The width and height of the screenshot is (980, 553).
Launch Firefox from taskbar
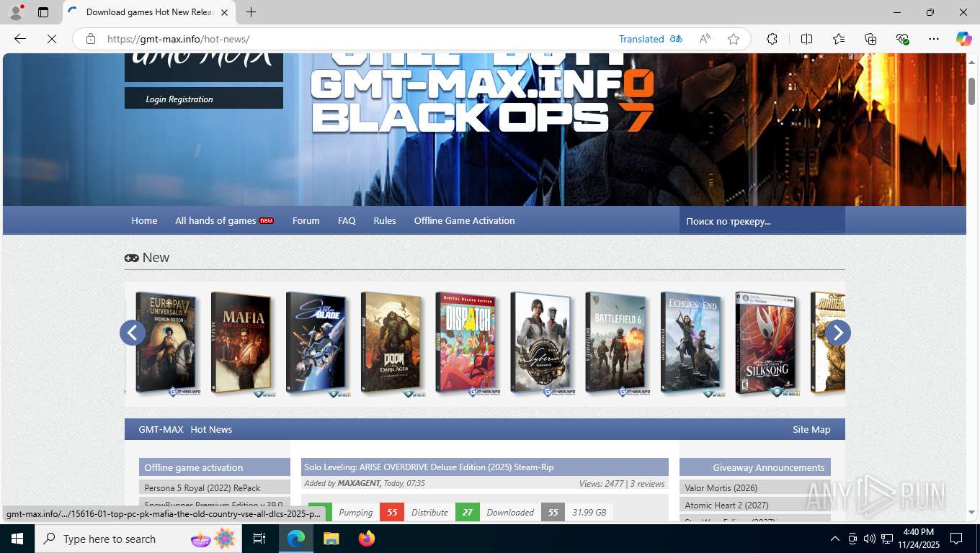(x=367, y=539)
